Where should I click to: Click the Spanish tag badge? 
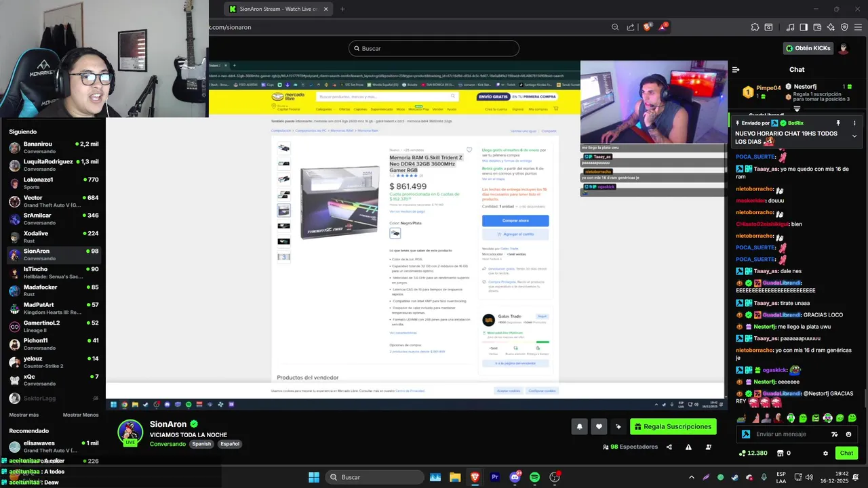coord(201,444)
